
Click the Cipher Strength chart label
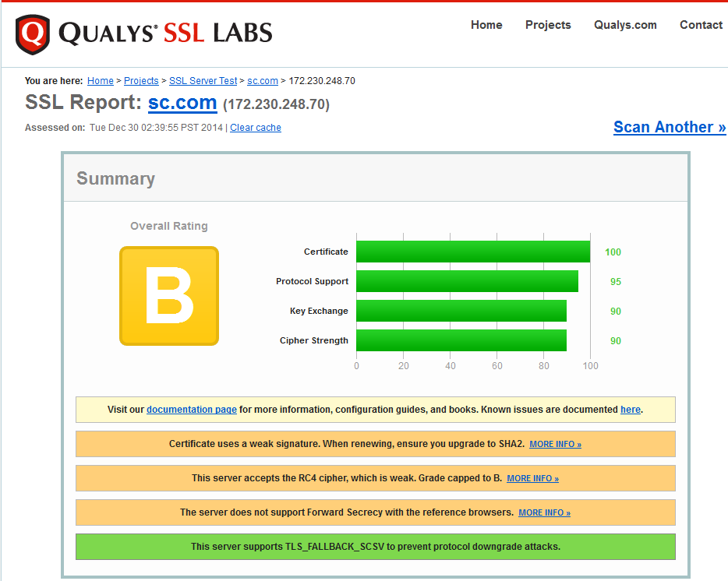pos(314,340)
